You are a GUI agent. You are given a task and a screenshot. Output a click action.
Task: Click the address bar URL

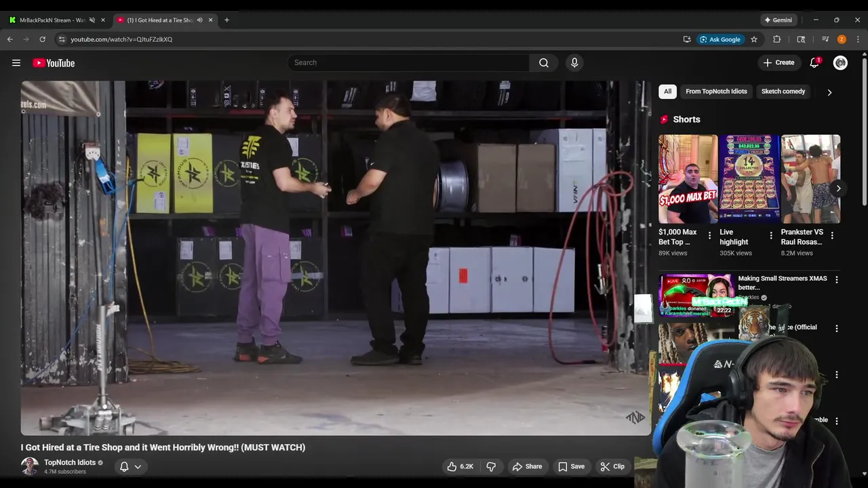coord(121,39)
